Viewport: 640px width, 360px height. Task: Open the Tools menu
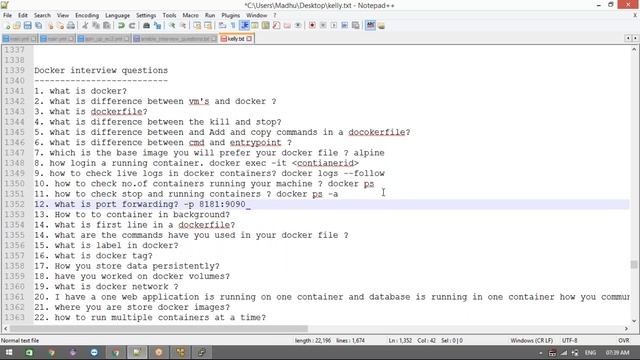[x=169, y=16]
